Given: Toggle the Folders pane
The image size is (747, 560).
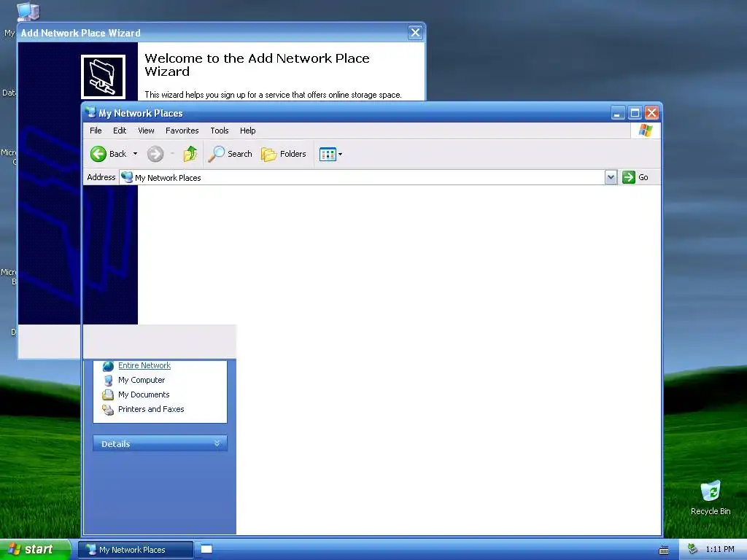Looking at the screenshot, I should (x=284, y=154).
